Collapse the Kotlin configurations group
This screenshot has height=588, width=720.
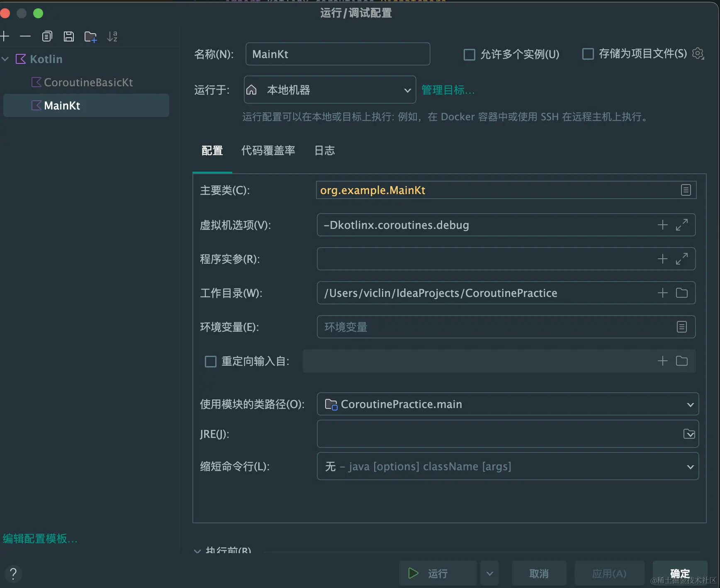(x=5, y=59)
